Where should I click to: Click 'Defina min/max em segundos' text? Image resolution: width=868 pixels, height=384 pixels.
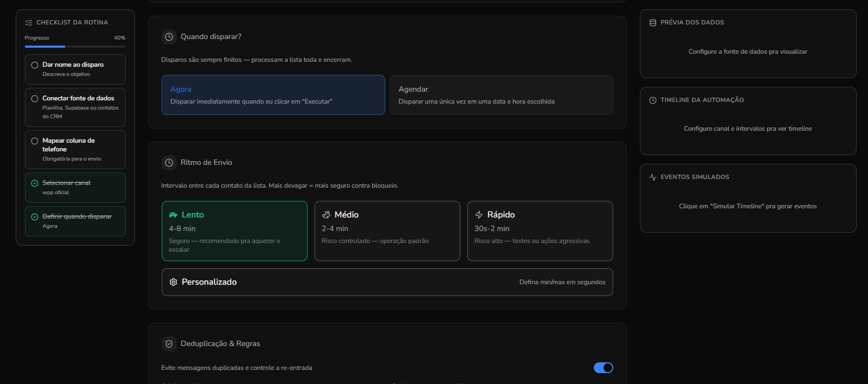click(562, 282)
